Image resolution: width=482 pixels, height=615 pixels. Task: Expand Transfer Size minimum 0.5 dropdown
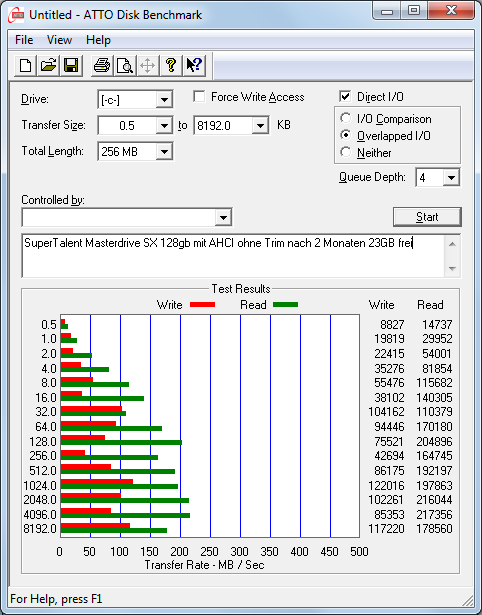click(x=164, y=126)
